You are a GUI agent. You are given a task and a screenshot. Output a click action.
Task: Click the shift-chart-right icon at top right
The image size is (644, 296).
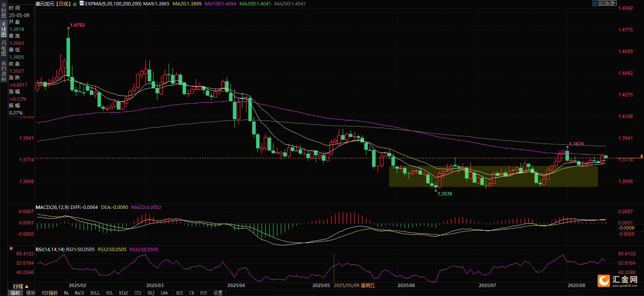point(614,3)
